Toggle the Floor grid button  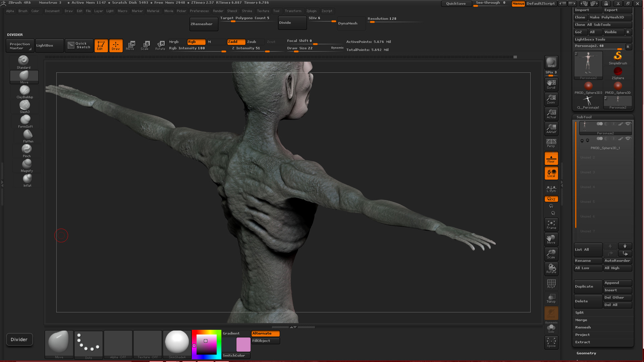click(551, 158)
